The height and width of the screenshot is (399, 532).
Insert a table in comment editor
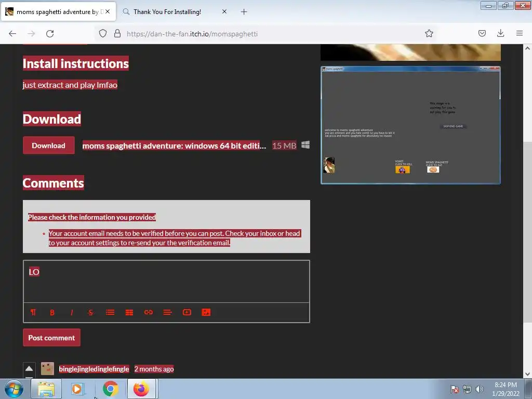[129, 312]
